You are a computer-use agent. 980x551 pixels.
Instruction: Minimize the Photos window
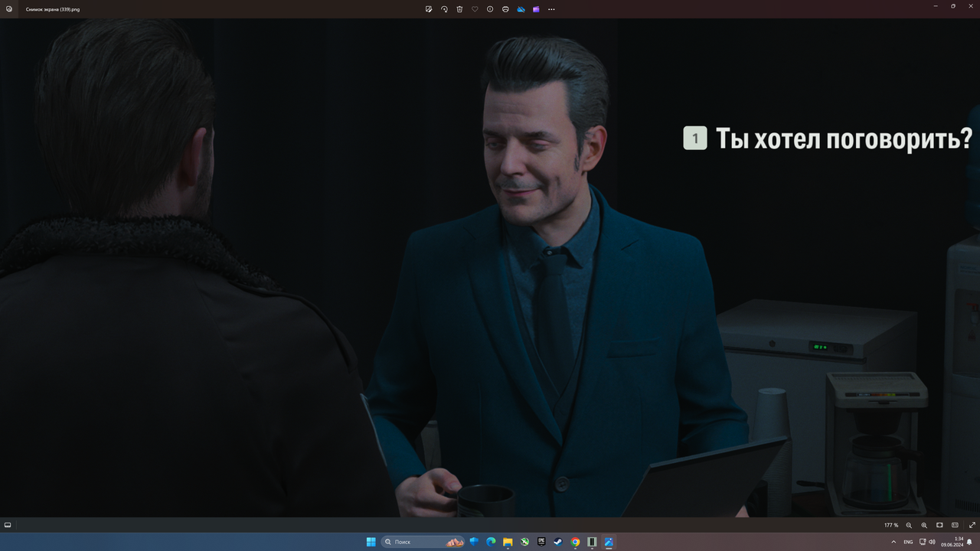[936, 6]
